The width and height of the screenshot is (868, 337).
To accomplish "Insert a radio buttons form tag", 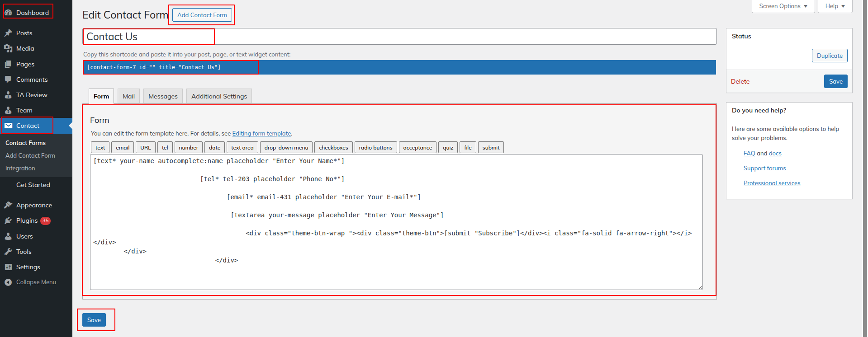I will pos(375,148).
